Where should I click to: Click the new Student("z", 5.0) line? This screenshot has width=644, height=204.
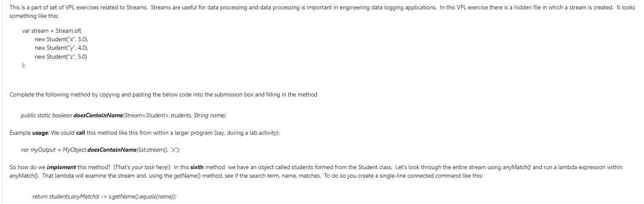point(62,57)
